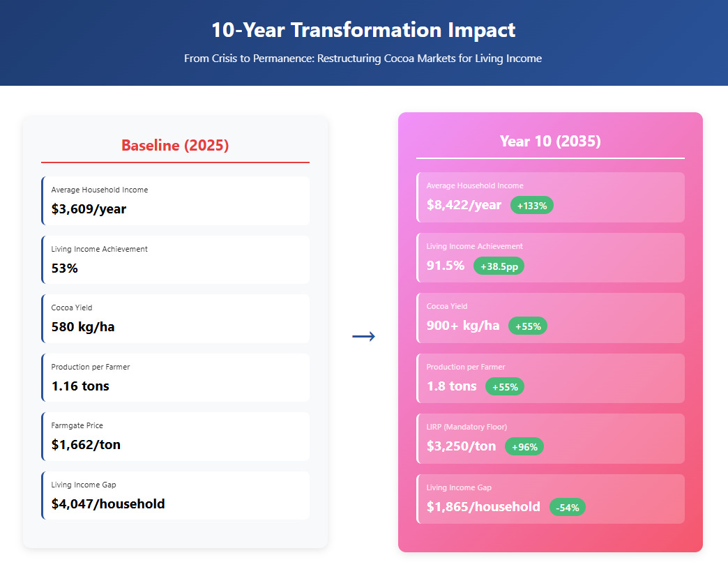
Task: Click the +55% badge beside 900+ kg/ha
Action: coord(528,326)
